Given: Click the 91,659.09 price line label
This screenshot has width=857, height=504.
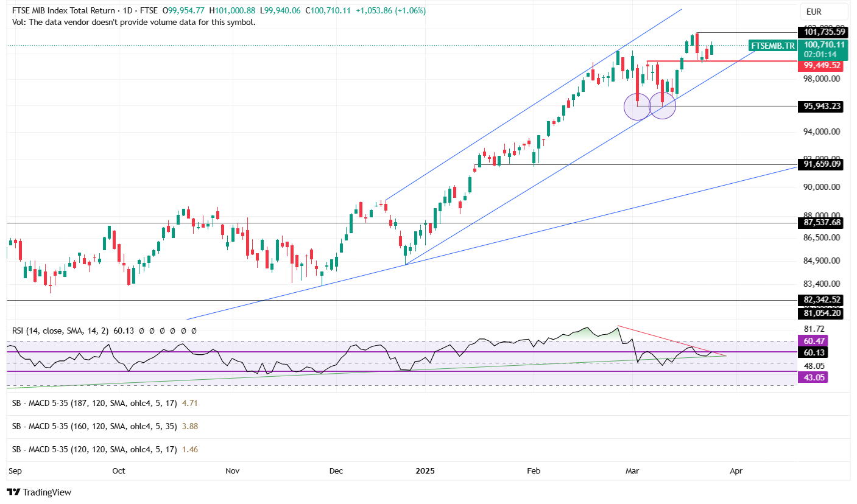Looking at the screenshot, I should tap(822, 164).
